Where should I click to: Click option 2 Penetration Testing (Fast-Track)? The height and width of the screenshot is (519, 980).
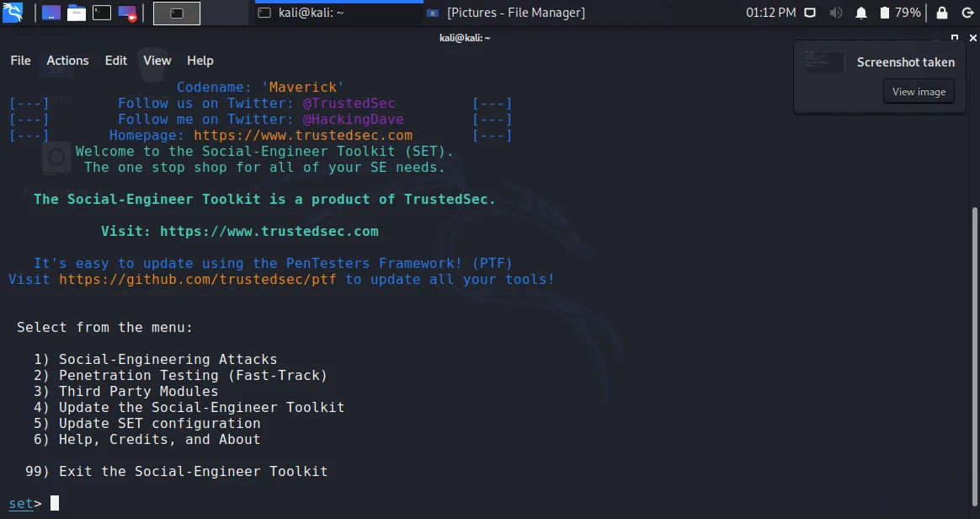tap(181, 376)
